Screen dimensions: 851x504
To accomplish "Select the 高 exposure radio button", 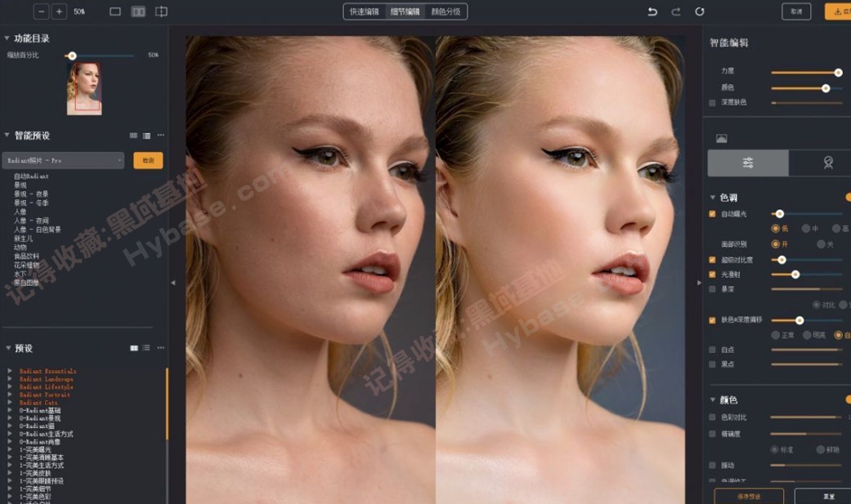I will [835, 228].
